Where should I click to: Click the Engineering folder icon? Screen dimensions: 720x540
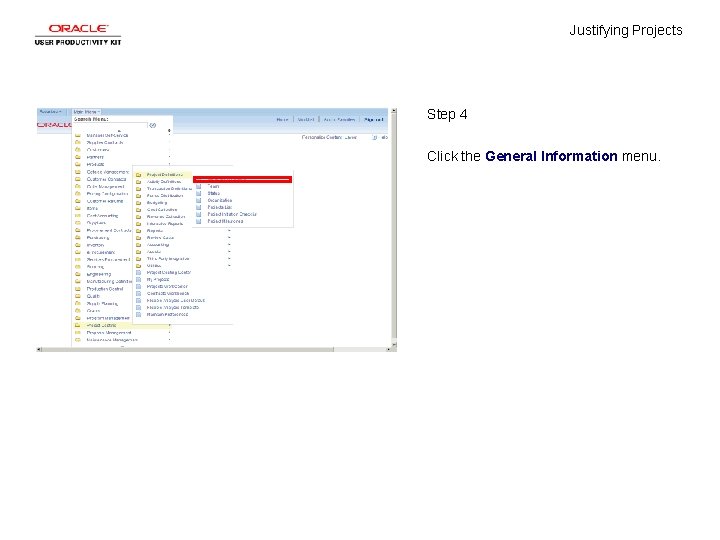point(78,274)
